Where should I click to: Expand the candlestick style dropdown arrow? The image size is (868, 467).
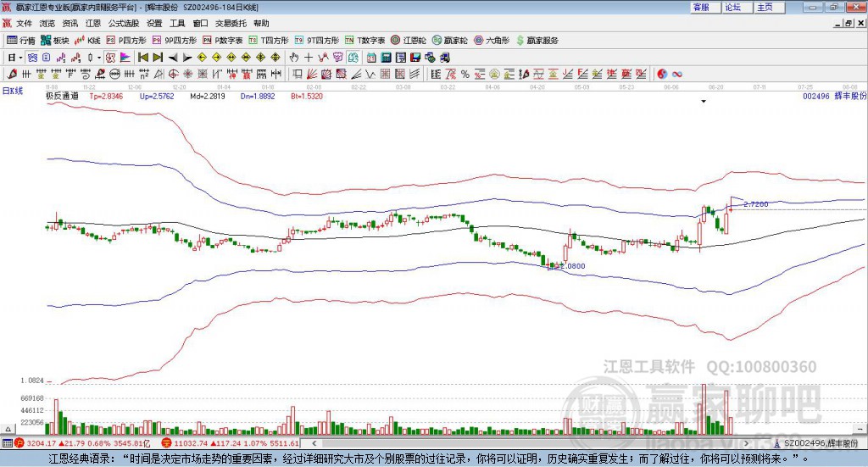pos(99,58)
